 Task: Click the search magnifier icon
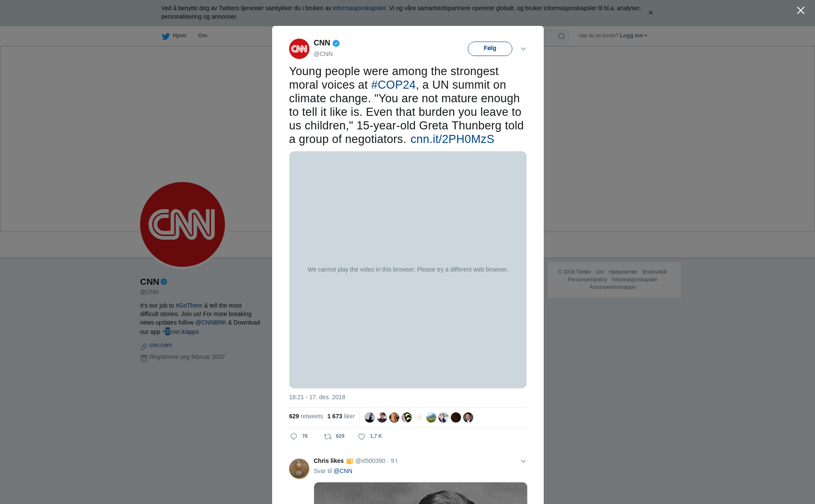click(x=562, y=36)
